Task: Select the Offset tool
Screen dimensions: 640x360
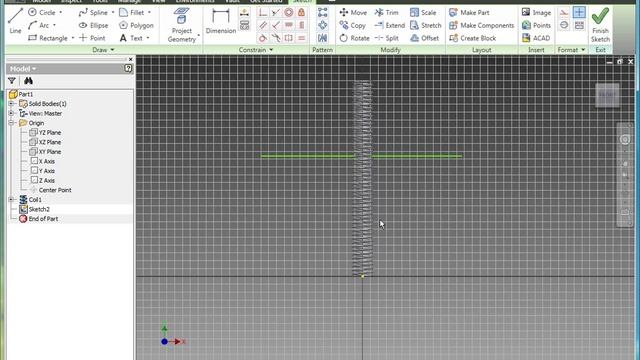Action: [424, 38]
